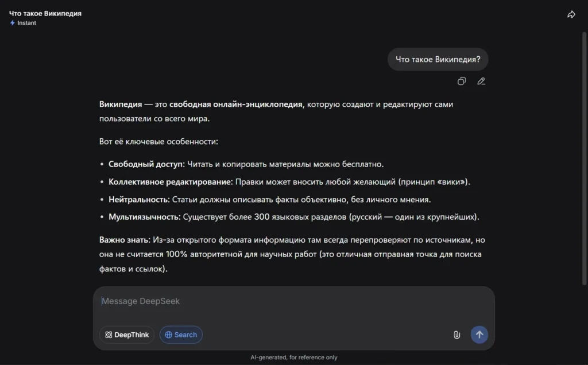Image resolution: width=588 pixels, height=365 pixels.
Task: Click the bold text "Важно знать:"
Action: [x=125, y=240]
